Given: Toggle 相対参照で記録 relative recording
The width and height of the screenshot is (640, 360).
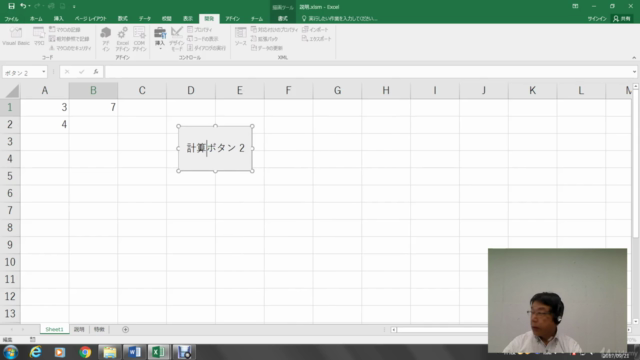Looking at the screenshot, I should 69,39.
